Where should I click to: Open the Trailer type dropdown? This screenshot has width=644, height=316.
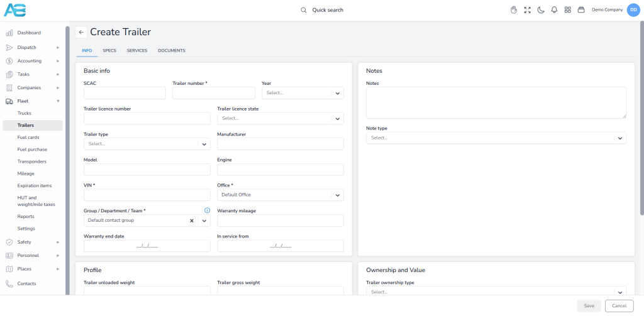[147, 144]
